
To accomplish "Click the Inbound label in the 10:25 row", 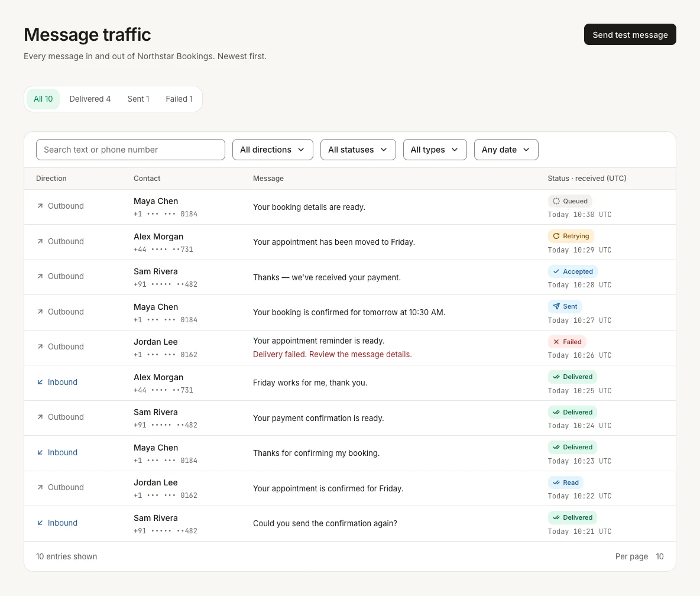I will [x=63, y=382].
